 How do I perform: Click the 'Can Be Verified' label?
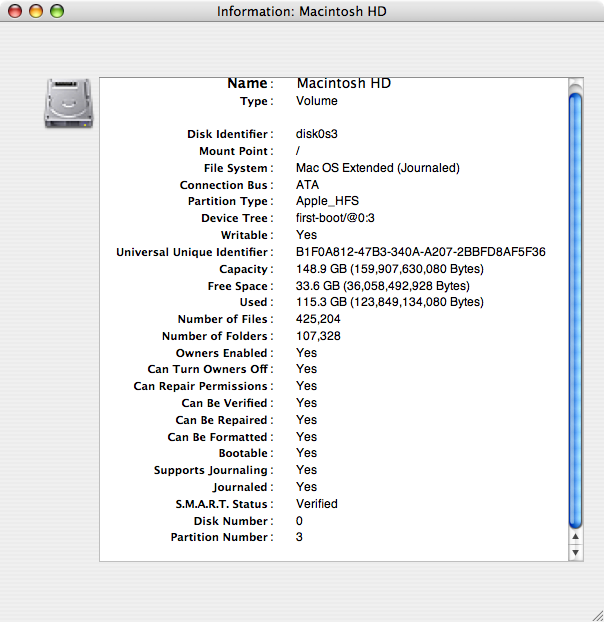pyautogui.click(x=224, y=403)
